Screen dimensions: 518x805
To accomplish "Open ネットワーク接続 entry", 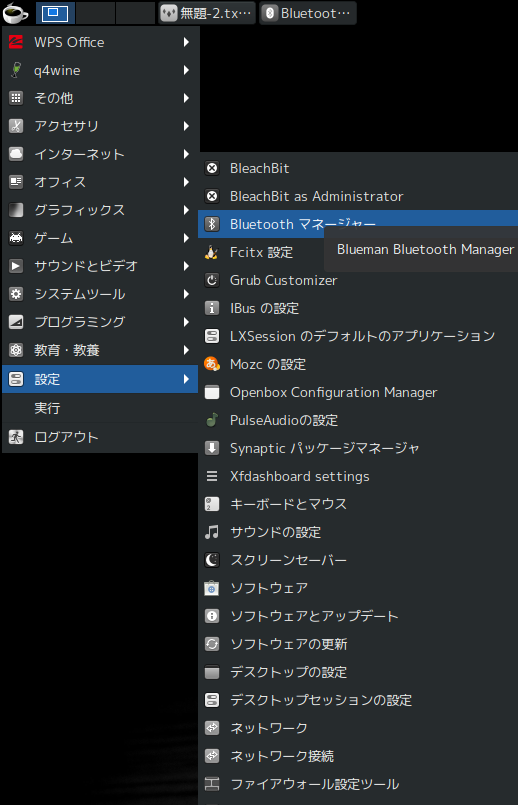I will [358, 756].
